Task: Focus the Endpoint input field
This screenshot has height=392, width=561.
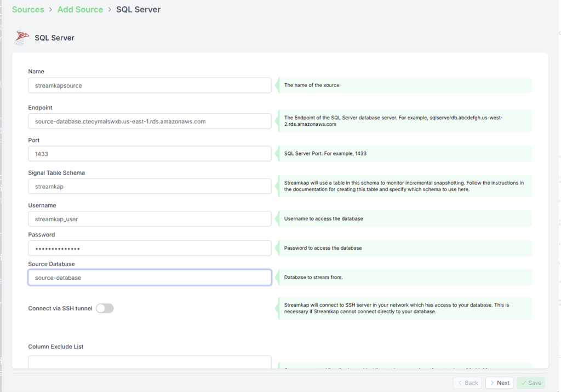Action: (150, 121)
